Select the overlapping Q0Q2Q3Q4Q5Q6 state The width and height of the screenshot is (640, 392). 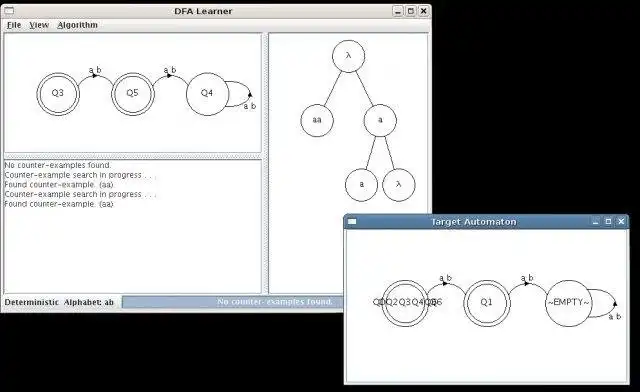pos(405,303)
